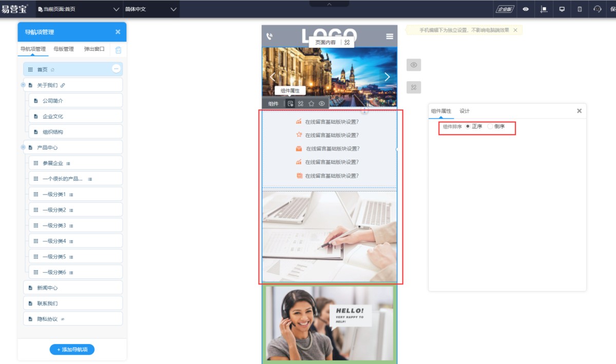Open the more options button on 首页 row
The height and width of the screenshot is (364, 616).
[117, 69]
